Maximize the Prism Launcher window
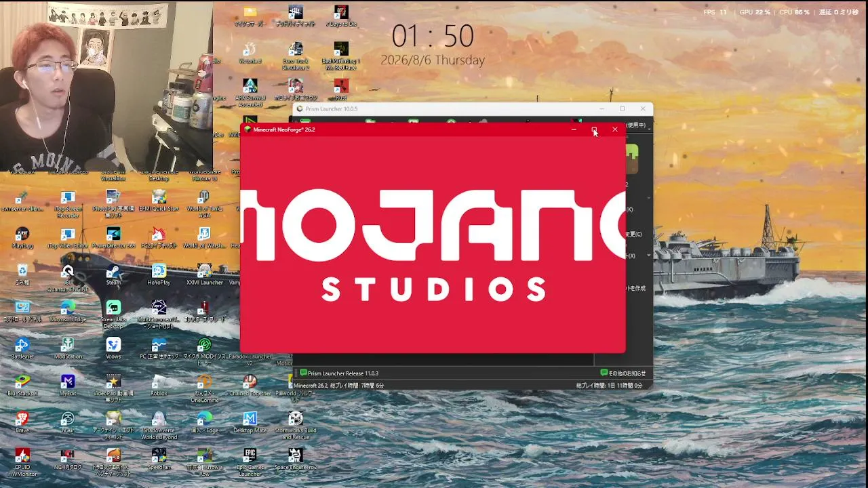 [x=622, y=108]
